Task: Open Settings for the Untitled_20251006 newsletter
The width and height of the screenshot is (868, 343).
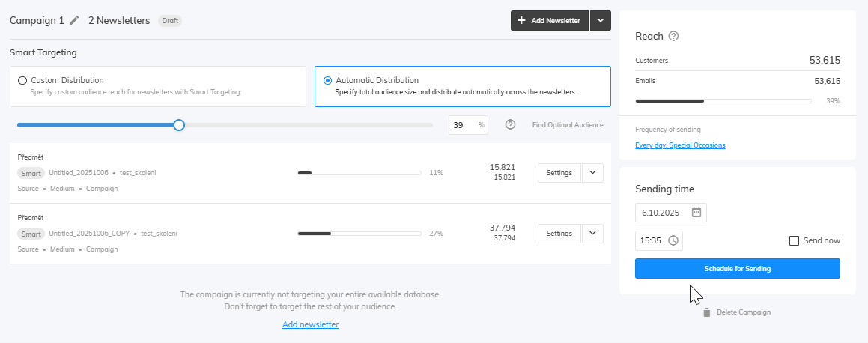Action: point(559,173)
